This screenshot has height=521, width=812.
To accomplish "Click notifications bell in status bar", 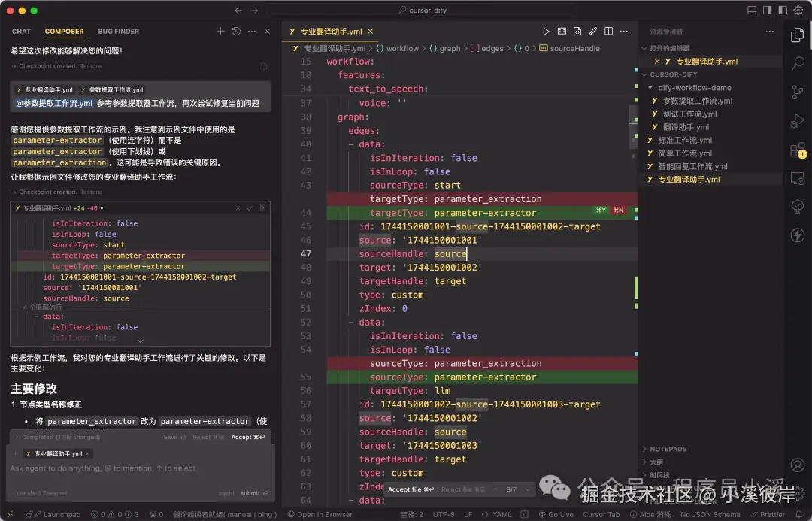I will click(799, 514).
